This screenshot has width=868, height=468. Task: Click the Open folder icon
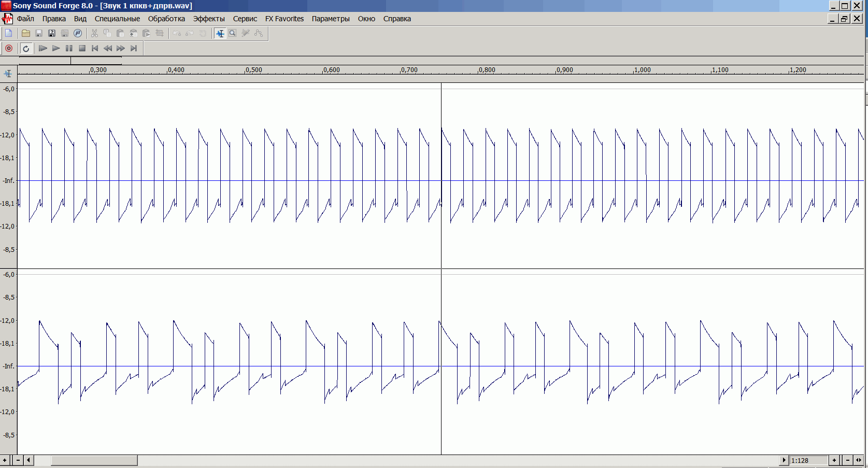pos(25,33)
